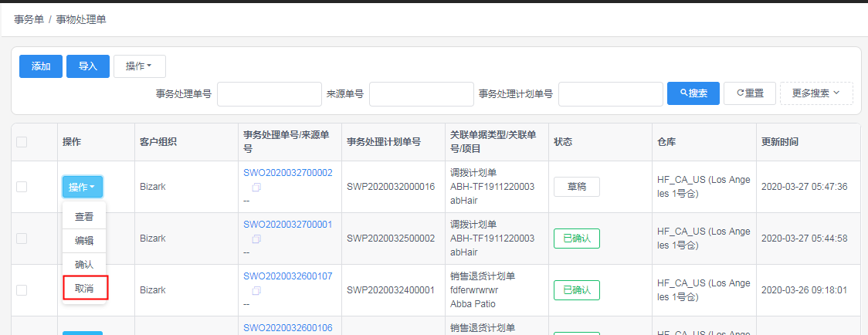
Task: Toggle the 操作 dropdown in SWO2020032700002 row
Action: click(83, 187)
